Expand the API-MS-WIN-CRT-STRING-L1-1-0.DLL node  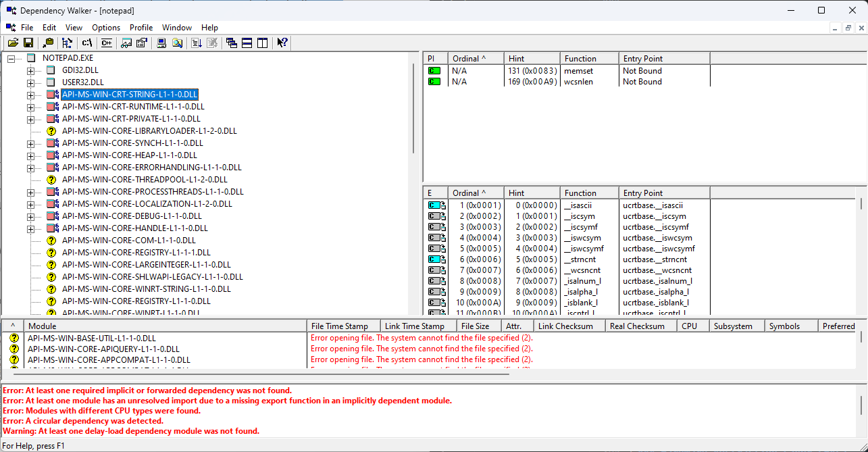pos(30,95)
